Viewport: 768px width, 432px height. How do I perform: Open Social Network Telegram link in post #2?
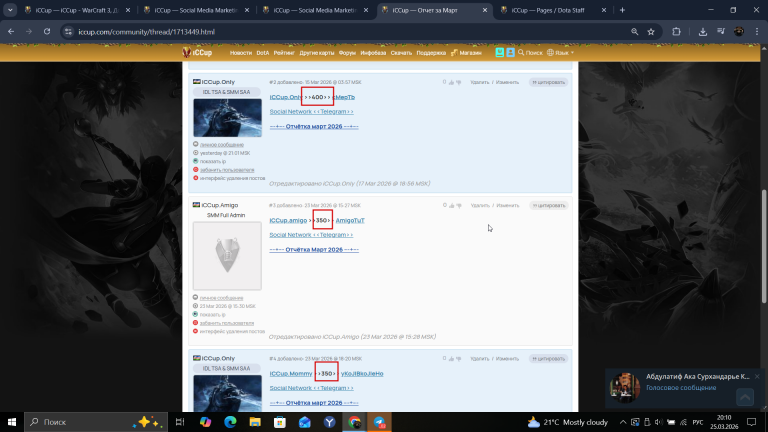point(312,112)
